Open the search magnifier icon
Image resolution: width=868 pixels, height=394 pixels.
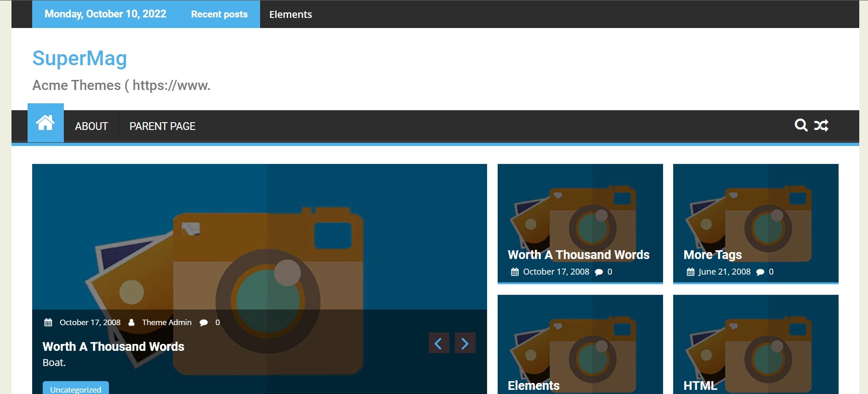click(x=801, y=125)
